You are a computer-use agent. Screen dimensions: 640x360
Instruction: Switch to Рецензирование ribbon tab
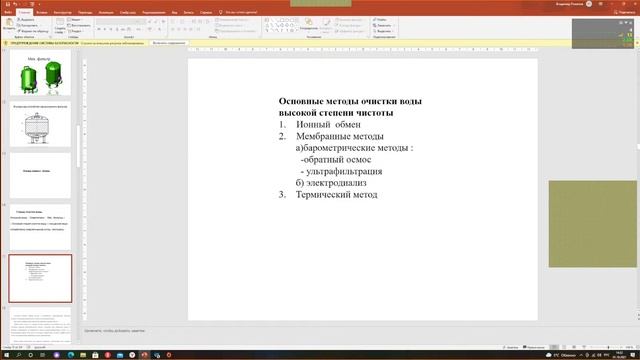(154, 12)
